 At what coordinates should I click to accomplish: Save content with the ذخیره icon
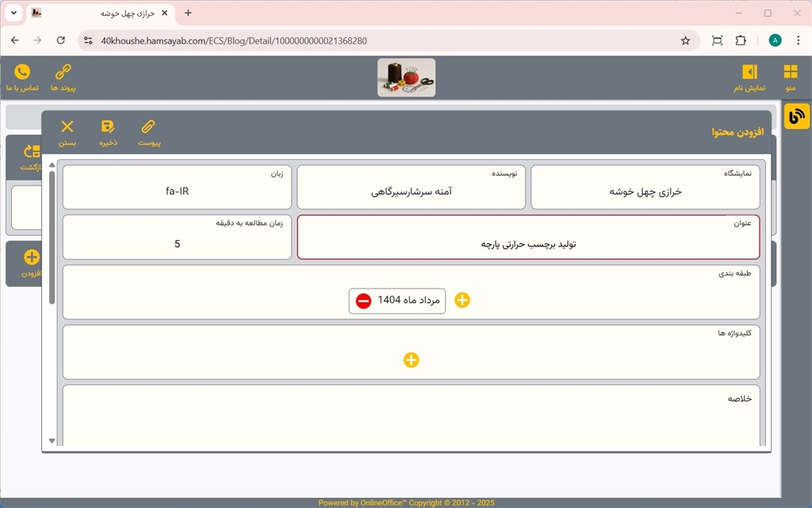pyautogui.click(x=108, y=127)
